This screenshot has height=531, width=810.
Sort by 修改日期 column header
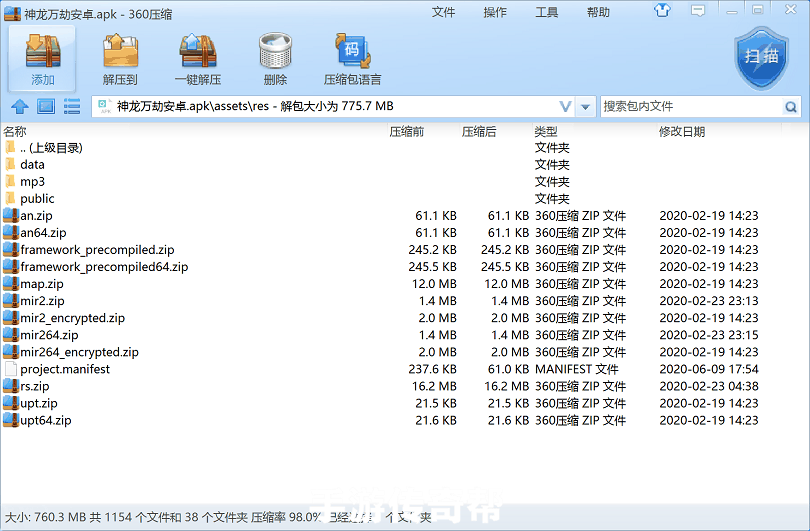682,132
